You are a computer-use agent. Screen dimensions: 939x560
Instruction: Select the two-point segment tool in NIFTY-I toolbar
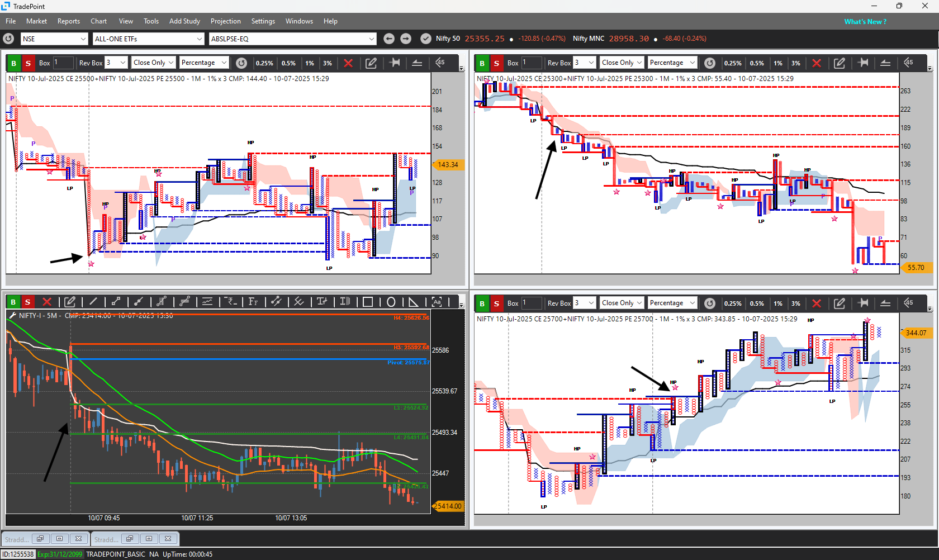(x=116, y=302)
